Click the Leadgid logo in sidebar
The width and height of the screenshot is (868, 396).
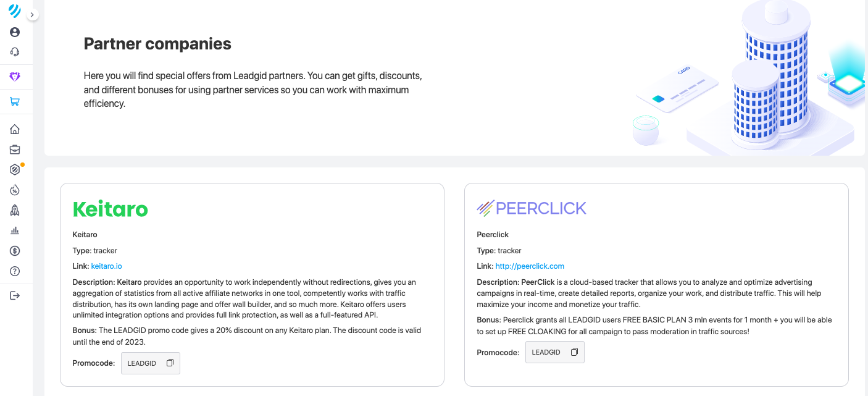(15, 11)
